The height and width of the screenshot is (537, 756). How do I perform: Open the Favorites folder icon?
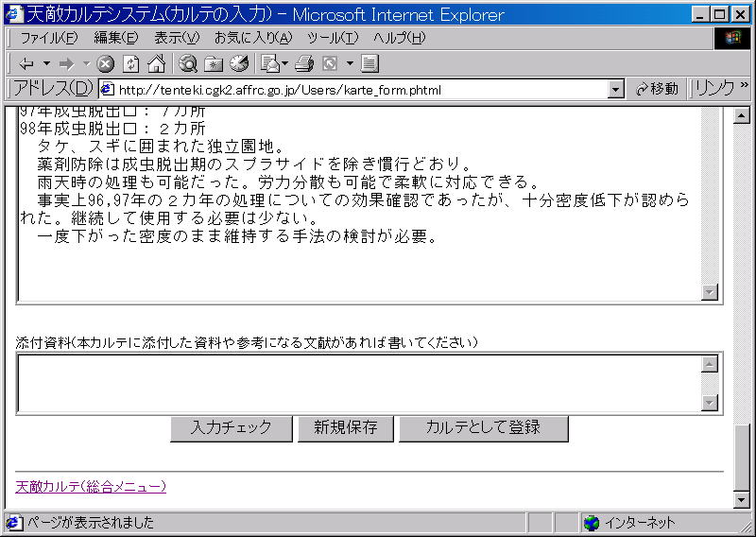[214, 64]
